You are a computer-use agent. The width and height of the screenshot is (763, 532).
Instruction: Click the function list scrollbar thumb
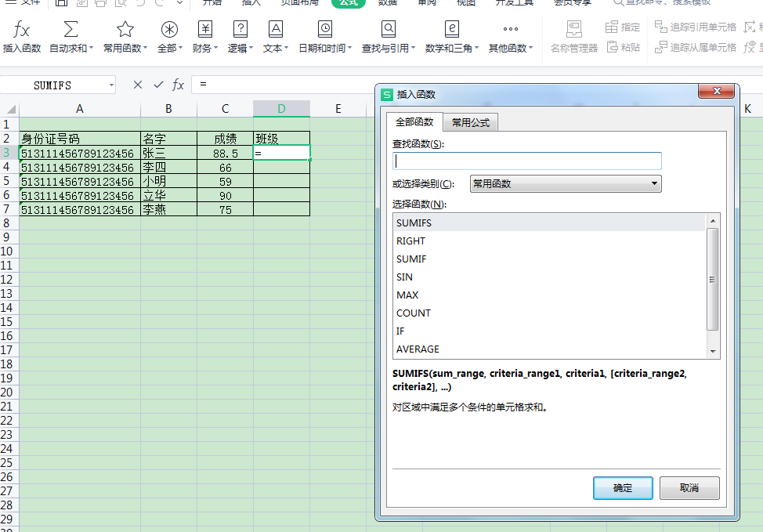713,280
